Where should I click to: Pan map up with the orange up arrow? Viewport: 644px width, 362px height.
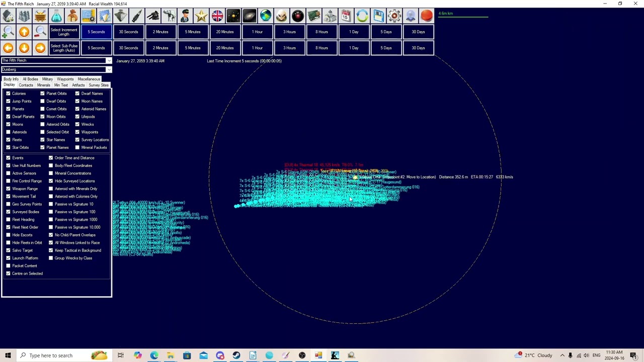tap(24, 32)
